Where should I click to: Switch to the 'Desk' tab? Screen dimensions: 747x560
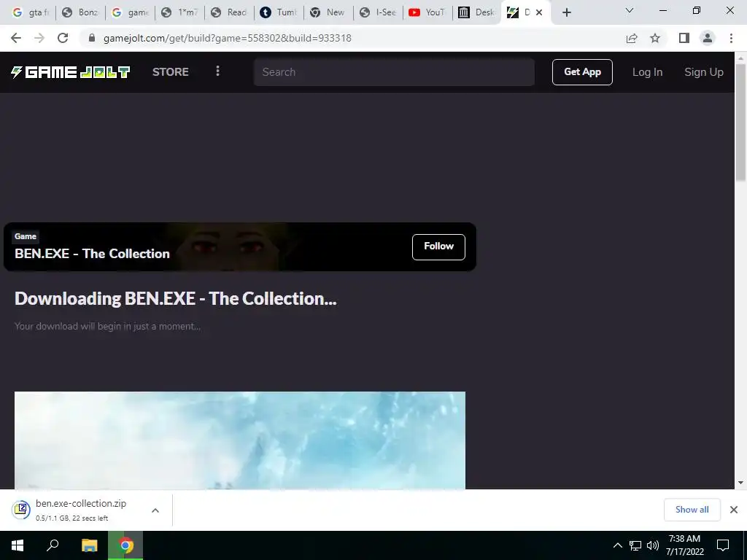[x=477, y=12]
